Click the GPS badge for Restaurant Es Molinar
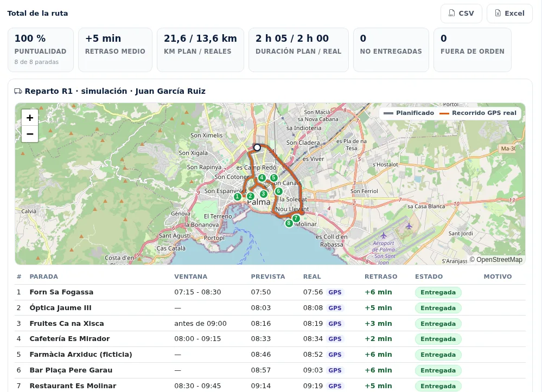The height and width of the screenshot is (392, 542). coord(335,386)
